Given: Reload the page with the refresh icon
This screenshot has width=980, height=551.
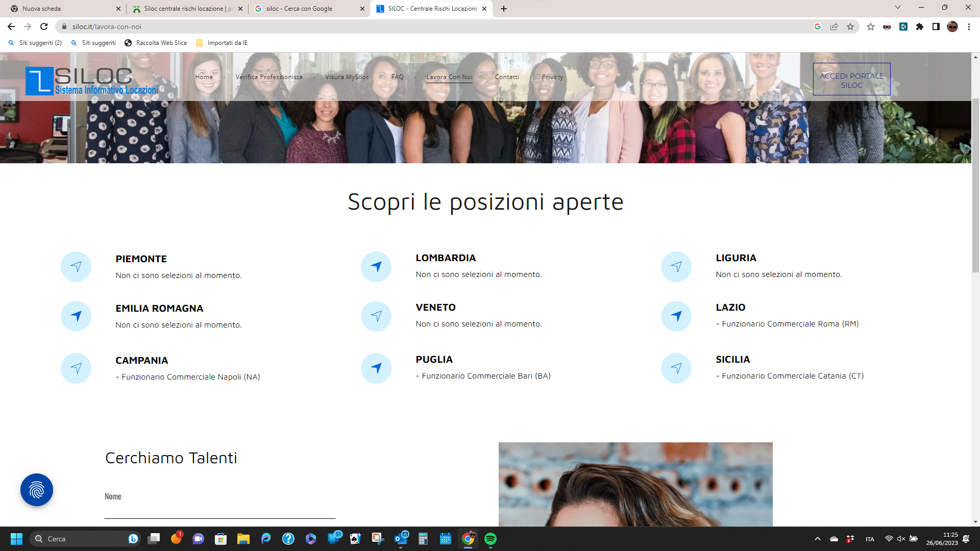Looking at the screenshot, I should [x=44, y=27].
